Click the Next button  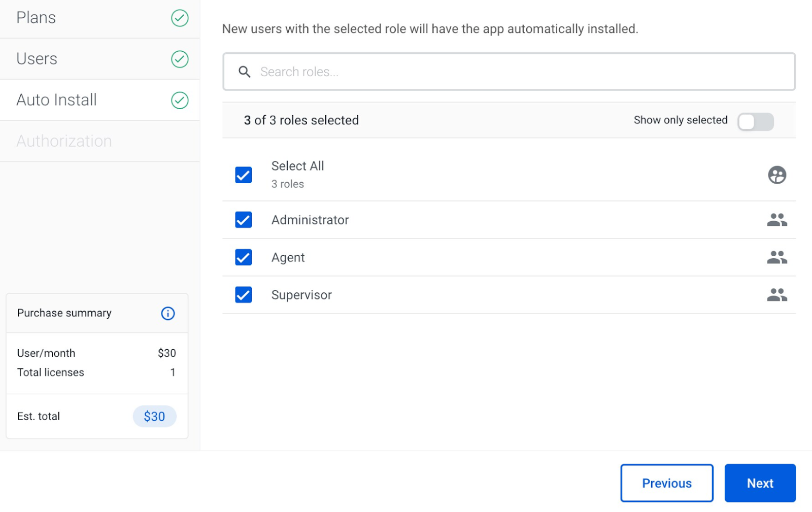pyautogui.click(x=760, y=483)
